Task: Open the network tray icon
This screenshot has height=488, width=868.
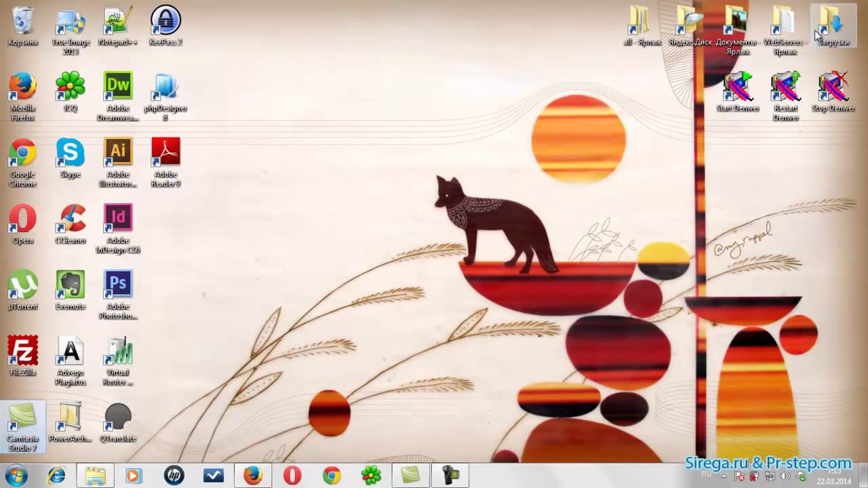Action: pyautogui.click(x=770, y=476)
